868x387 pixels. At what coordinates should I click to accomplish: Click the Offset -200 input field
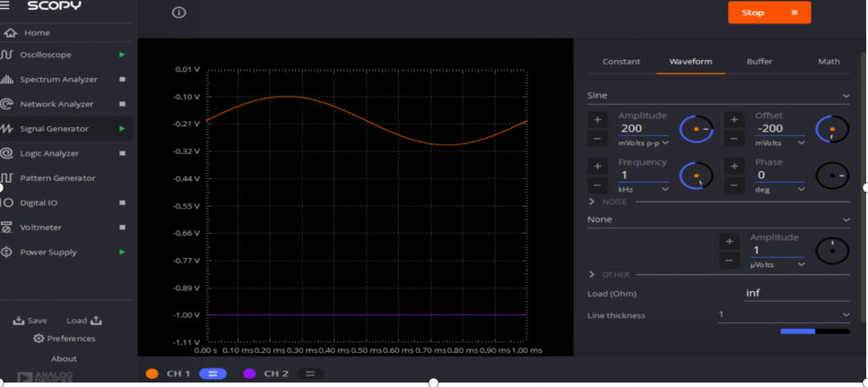point(780,129)
